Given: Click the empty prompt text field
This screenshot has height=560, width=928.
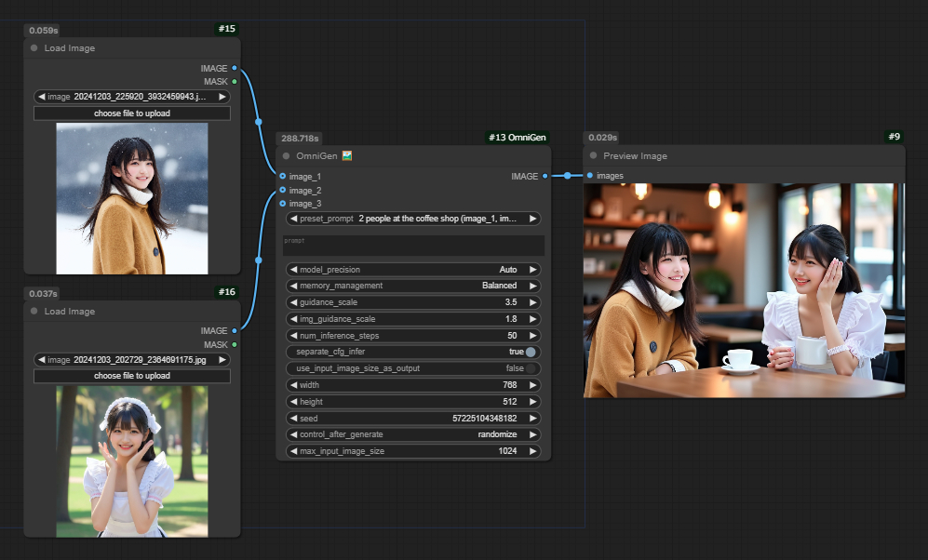Looking at the screenshot, I should 413,246.
